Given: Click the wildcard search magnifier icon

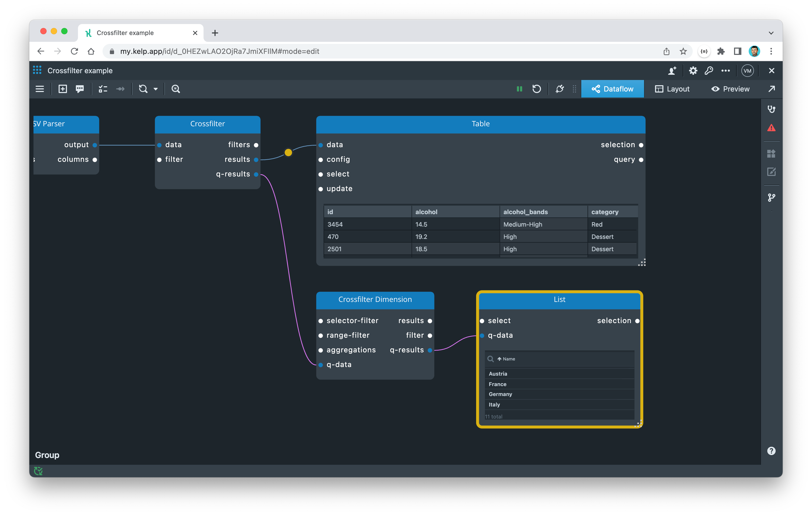Looking at the screenshot, I should (x=176, y=89).
